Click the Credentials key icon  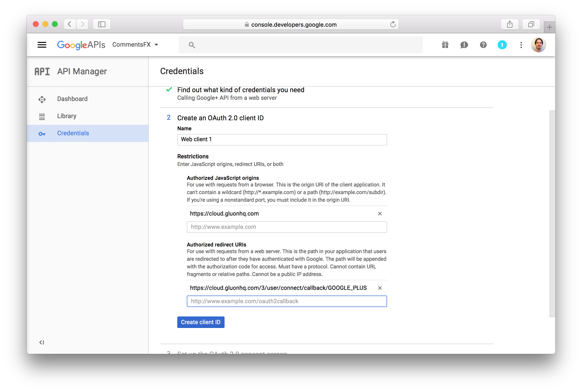tap(42, 134)
